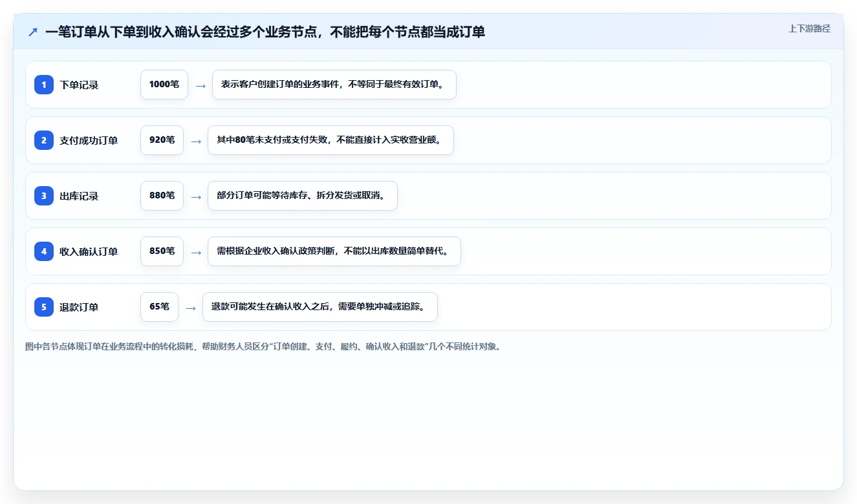Click the note 部分订单可能等待库存

point(302,196)
